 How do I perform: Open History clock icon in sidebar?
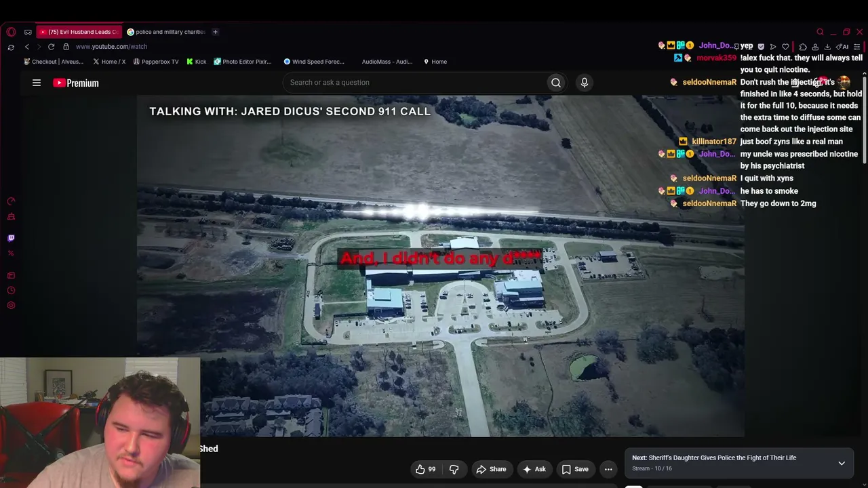pos(11,290)
